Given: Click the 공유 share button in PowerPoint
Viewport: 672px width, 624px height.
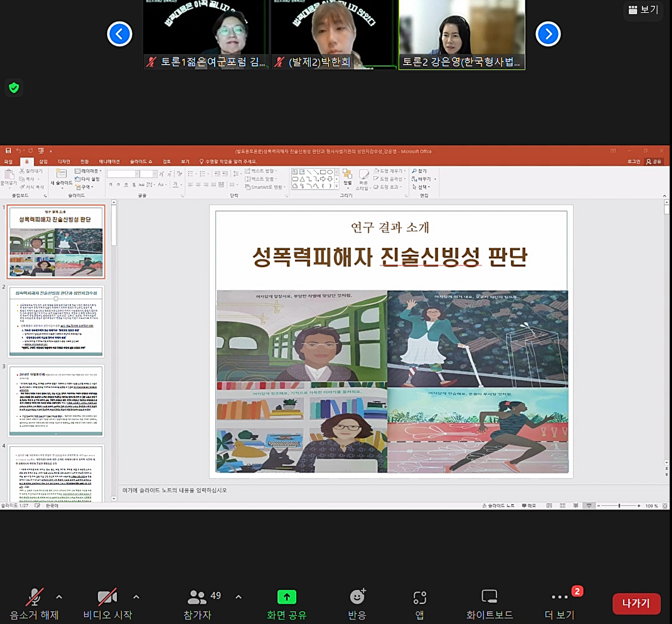Looking at the screenshot, I should tap(655, 162).
